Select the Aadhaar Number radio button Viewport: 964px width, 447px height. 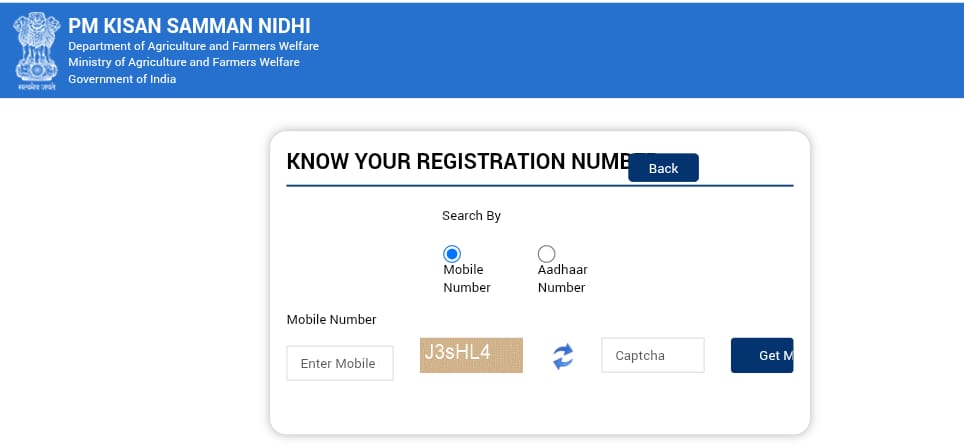pyautogui.click(x=546, y=254)
